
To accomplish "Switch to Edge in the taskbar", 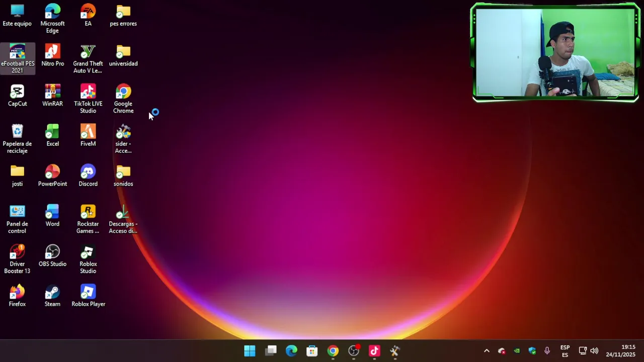I will [x=291, y=351].
